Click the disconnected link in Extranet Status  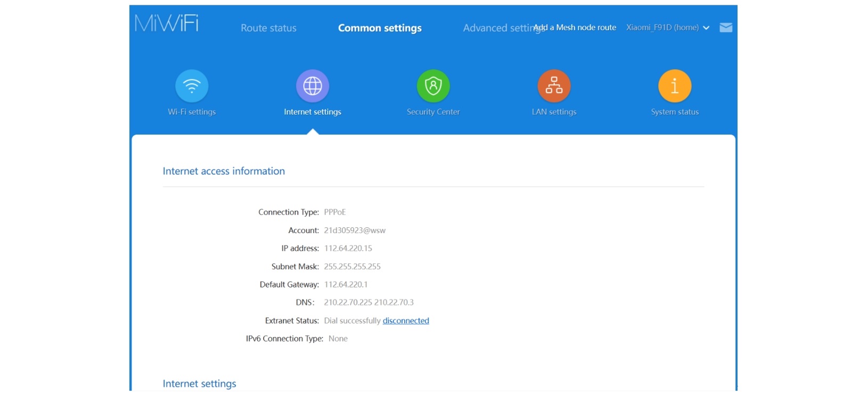406,320
